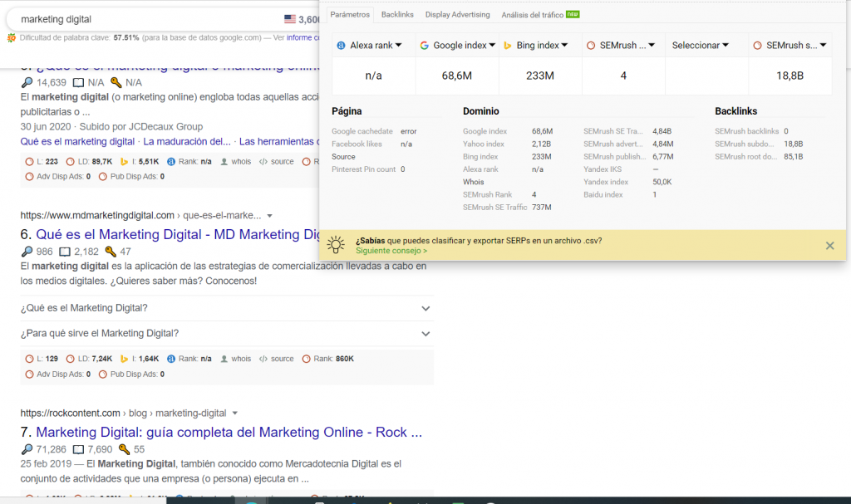Click the SEMrush L: 129 links icon
851x504 pixels.
click(x=29, y=359)
